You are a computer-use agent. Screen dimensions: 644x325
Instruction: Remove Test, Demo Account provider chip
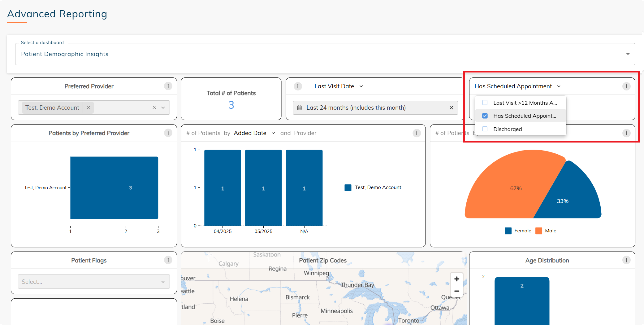pos(89,108)
